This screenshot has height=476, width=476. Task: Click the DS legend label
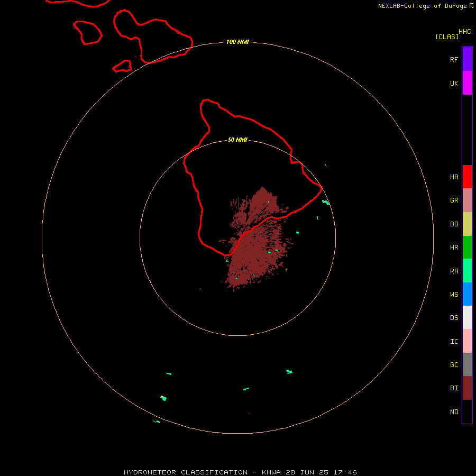(454, 317)
